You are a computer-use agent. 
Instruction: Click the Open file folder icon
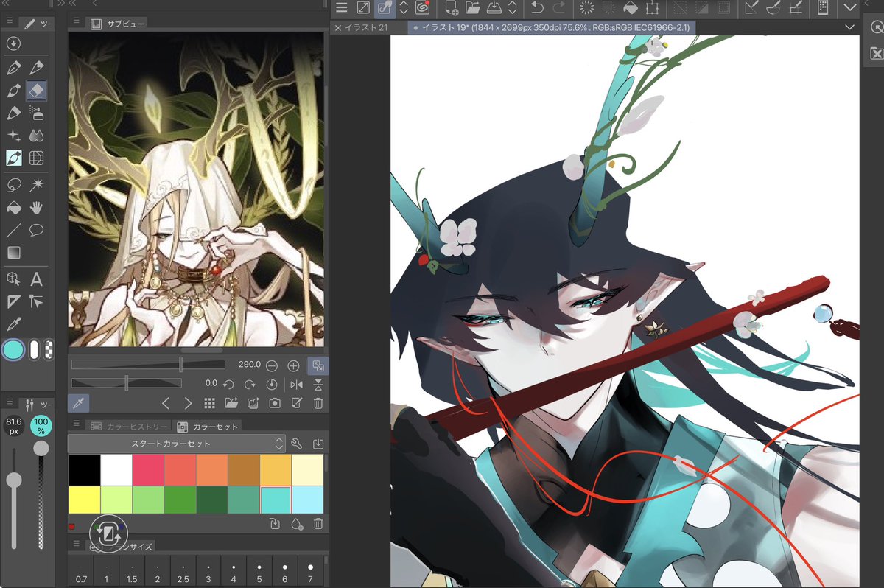tap(473, 8)
